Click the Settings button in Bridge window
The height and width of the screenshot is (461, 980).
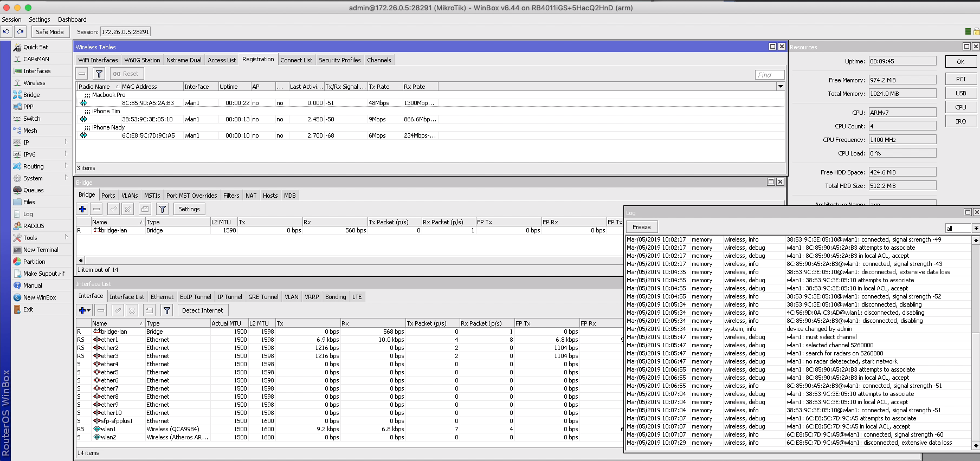189,209
